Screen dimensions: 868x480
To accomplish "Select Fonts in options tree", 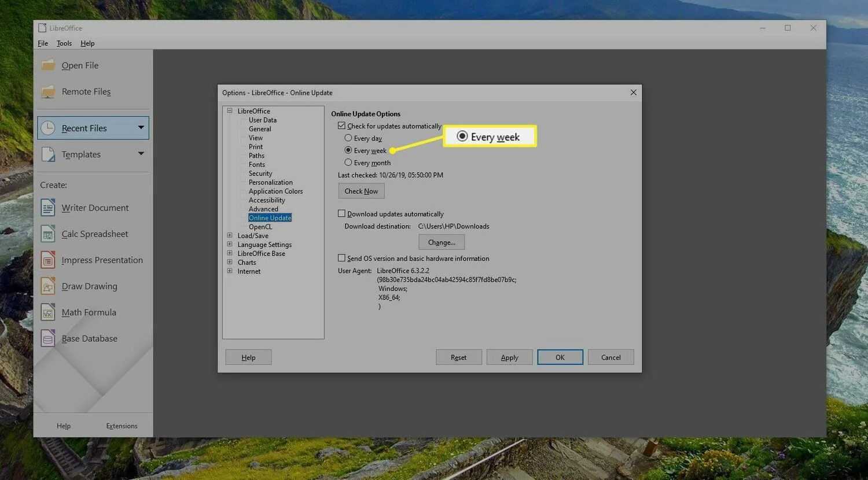I will click(257, 164).
